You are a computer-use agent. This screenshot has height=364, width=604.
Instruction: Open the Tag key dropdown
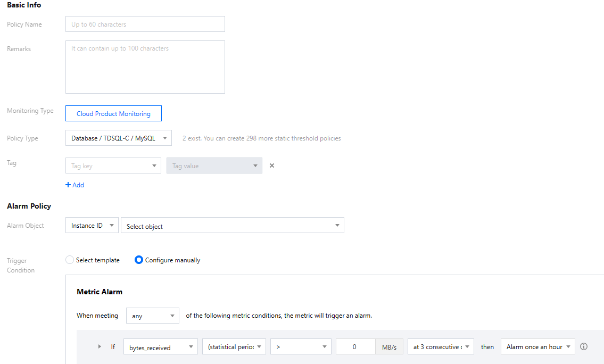click(x=113, y=166)
